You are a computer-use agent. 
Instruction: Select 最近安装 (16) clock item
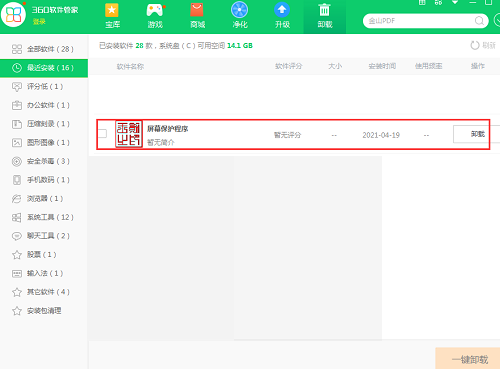(44, 68)
